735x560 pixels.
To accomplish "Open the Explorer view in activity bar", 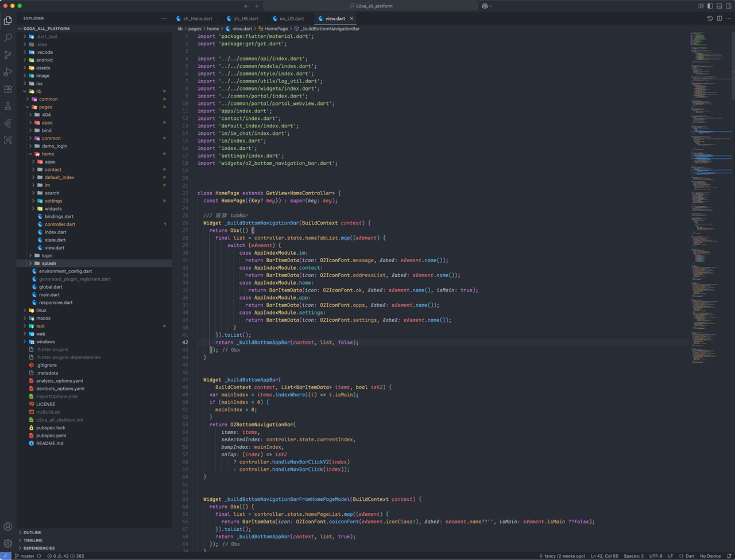I will pos(8,21).
